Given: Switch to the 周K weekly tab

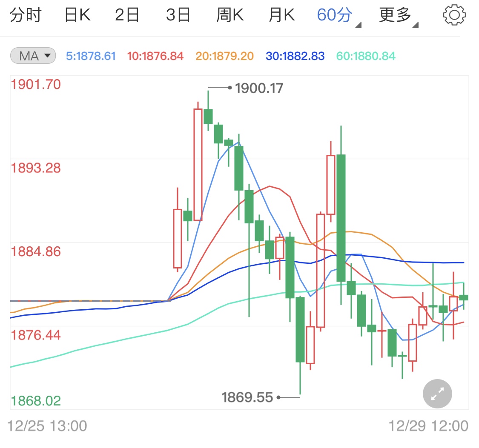Looking at the screenshot, I should (230, 14).
